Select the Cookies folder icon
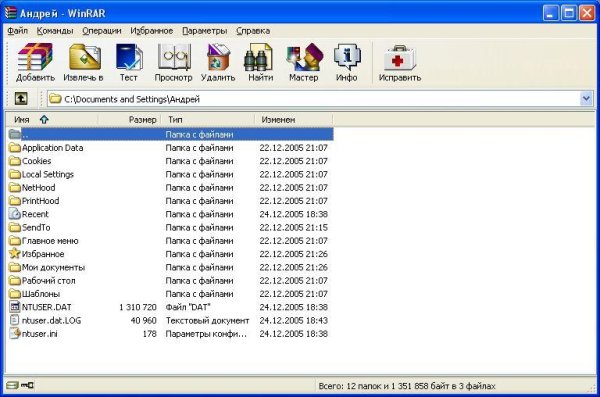The width and height of the screenshot is (600, 397). point(15,161)
